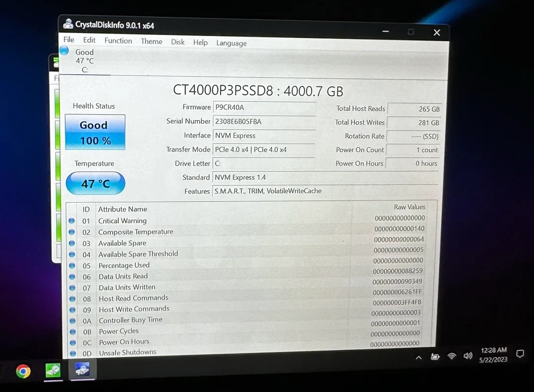Viewport: 534px width, 392px height.
Task: Open the Theme menu
Action: [x=151, y=42]
